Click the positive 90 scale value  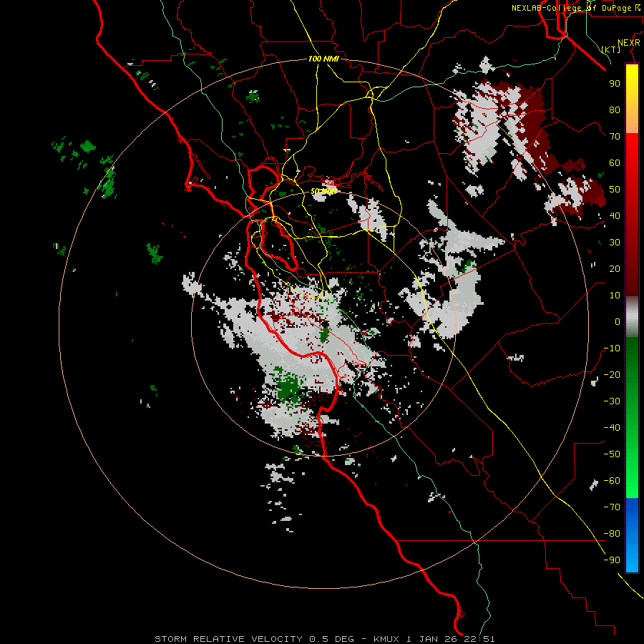pos(615,84)
